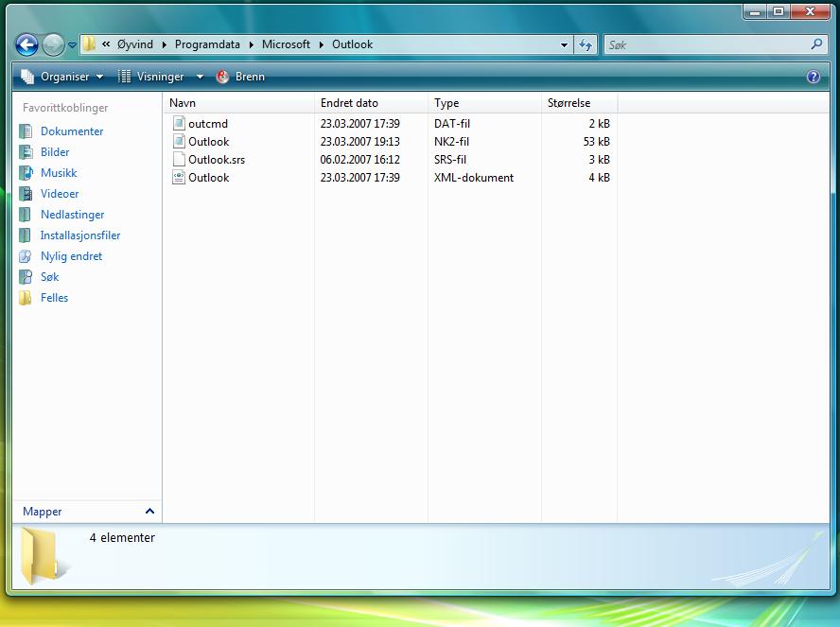Click the Bilder sidebar icon
The image size is (840, 627).
(x=26, y=152)
